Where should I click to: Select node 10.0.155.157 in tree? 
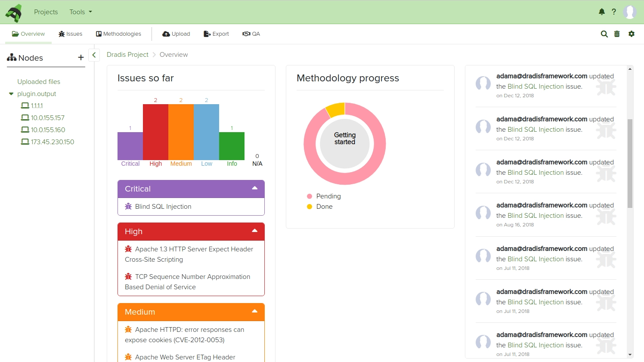pyautogui.click(x=48, y=118)
